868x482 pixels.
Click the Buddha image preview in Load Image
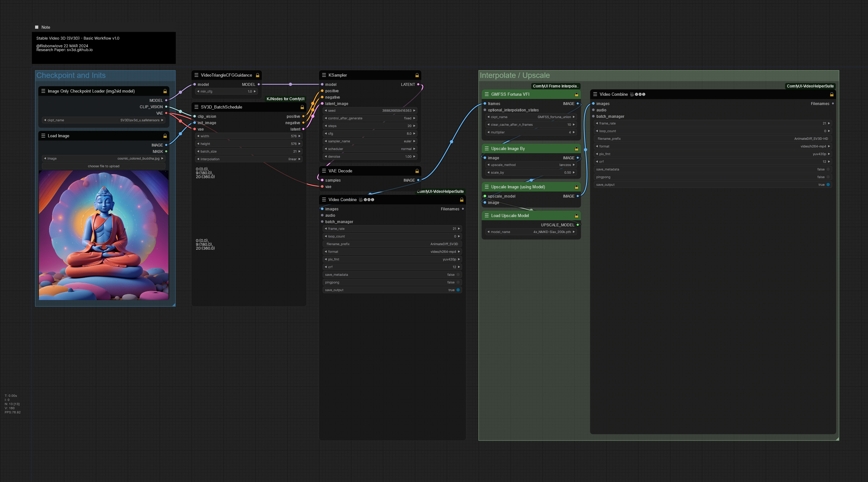click(x=103, y=236)
